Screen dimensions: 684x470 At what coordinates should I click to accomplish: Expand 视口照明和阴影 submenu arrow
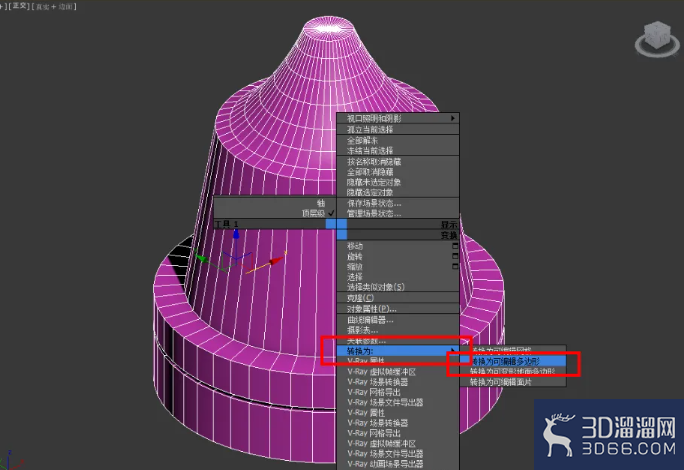(452, 118)
